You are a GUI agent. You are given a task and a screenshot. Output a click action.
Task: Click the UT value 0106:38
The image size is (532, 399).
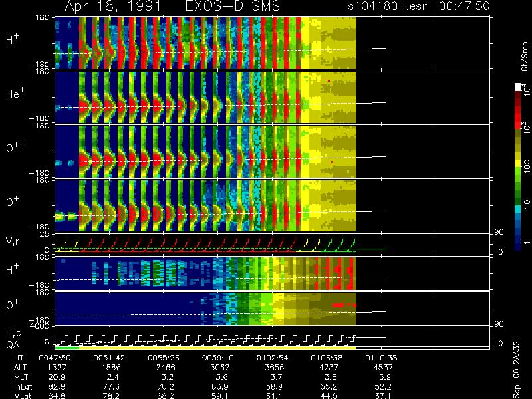(x=327, y=358)
